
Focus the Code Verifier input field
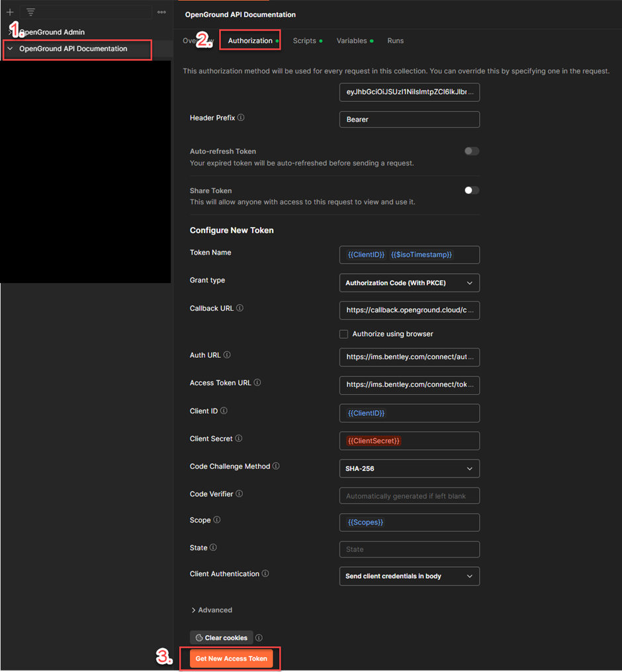pyautogui.click(x=410, y=496)
